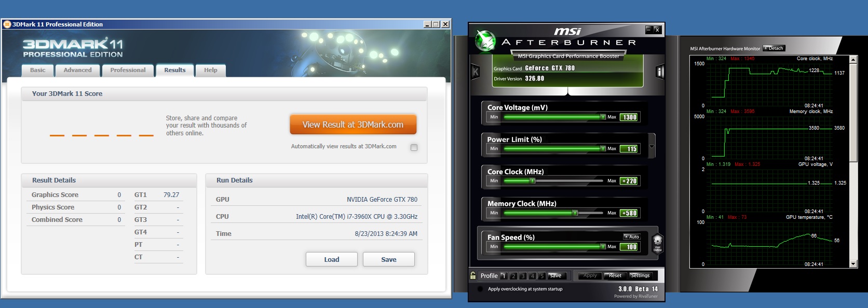Click version text 3.0.0 Beta 14
Screen dimensions: 868x308
(638, 289)
